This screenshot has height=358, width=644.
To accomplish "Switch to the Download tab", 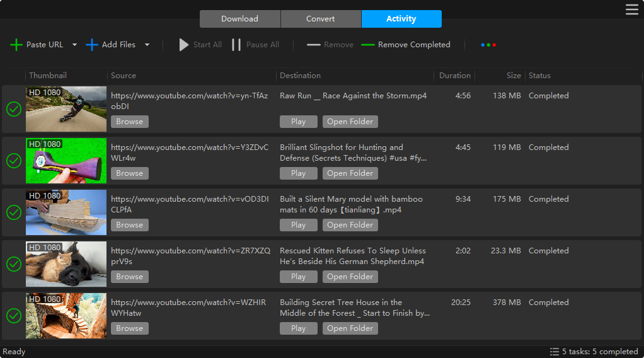I will tap(239, 19).
